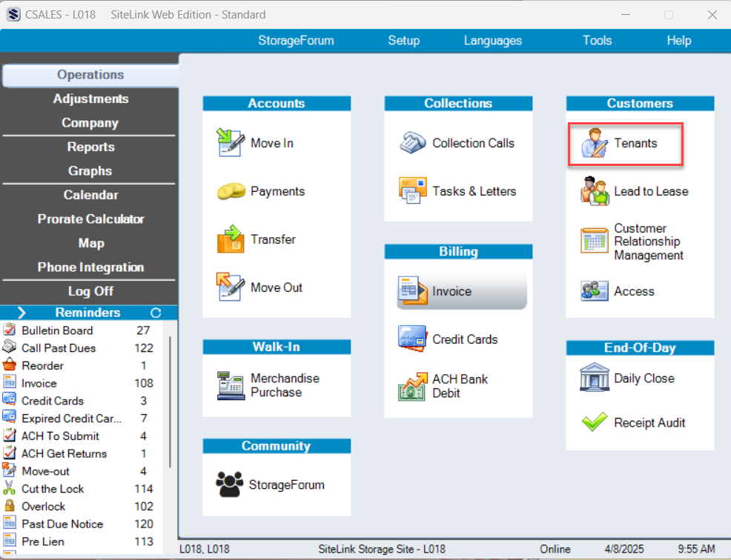The image size is (731, 560).
Task: Click the Reminders list vertical scrollbar
Action: [x=171, y=401]
